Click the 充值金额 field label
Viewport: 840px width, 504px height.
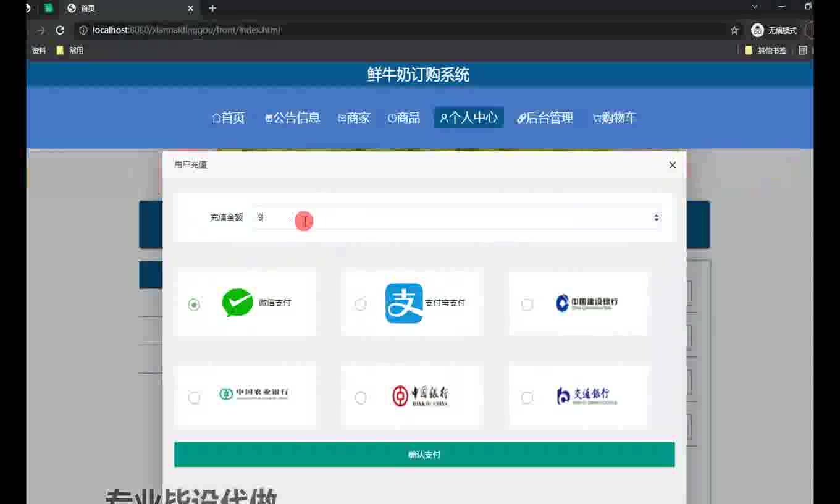tap(226, 217)
